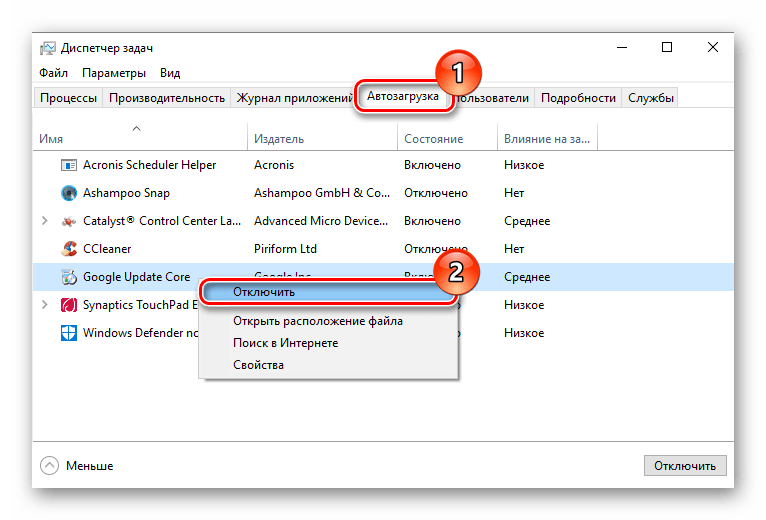Select the Автозагрузка tab
This screenshot has height=520, width=766.
coord(403,96)
